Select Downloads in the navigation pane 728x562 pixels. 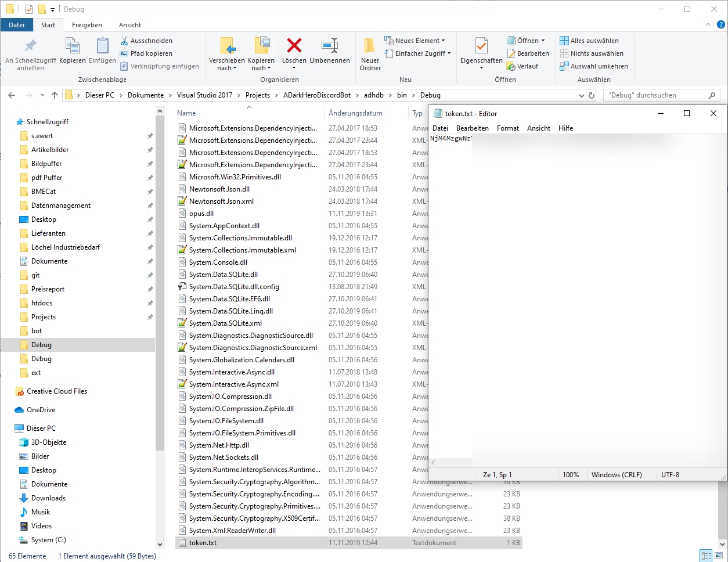click(48, 498)
